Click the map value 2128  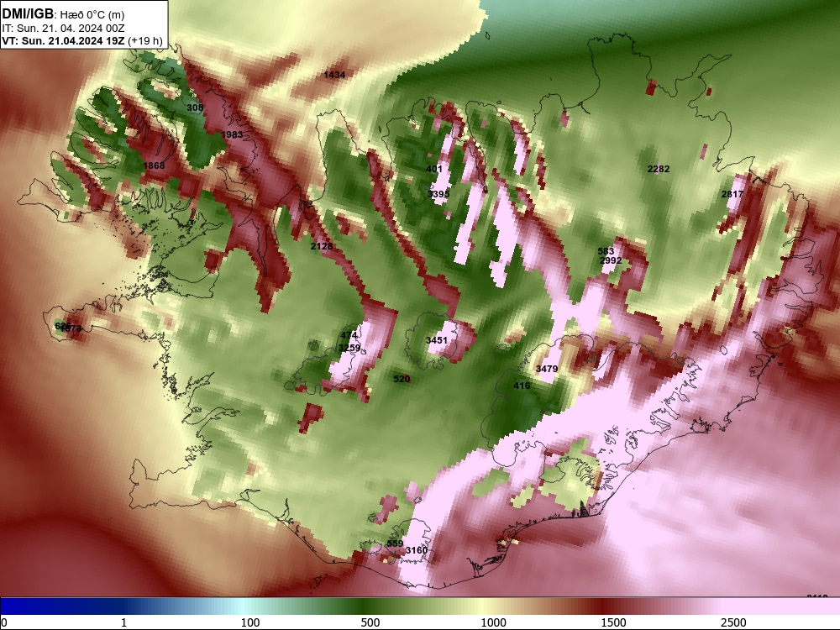(x=322, y=246)
